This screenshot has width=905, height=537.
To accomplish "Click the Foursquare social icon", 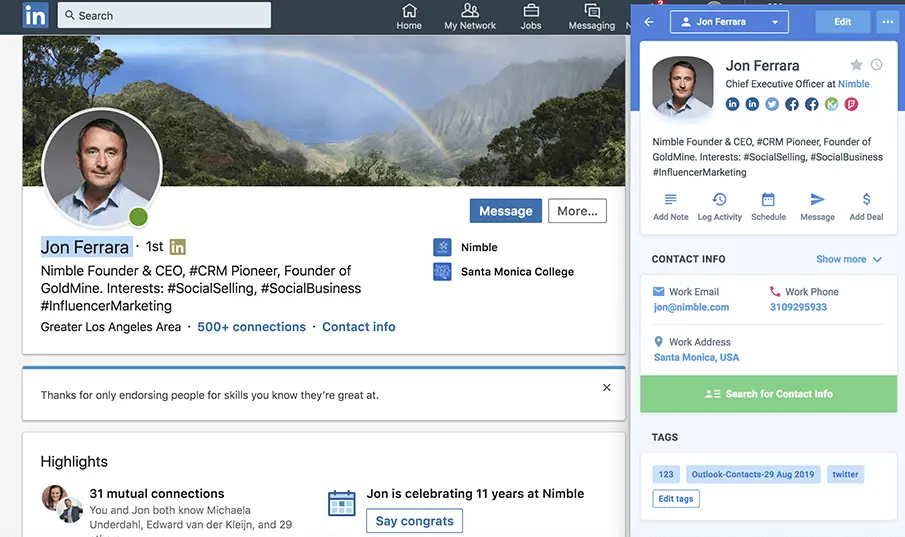I will click(x=851, y=104).
